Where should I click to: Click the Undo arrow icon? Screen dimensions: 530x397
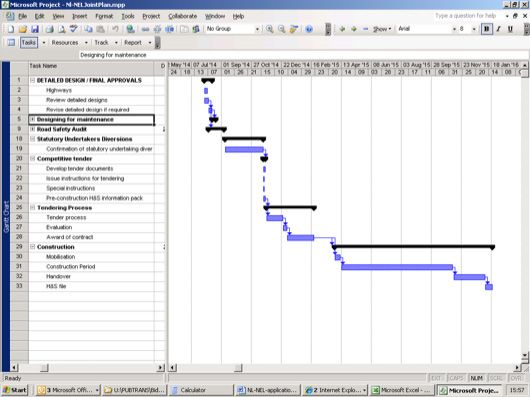pyautogui.click(x=115, y=29)
